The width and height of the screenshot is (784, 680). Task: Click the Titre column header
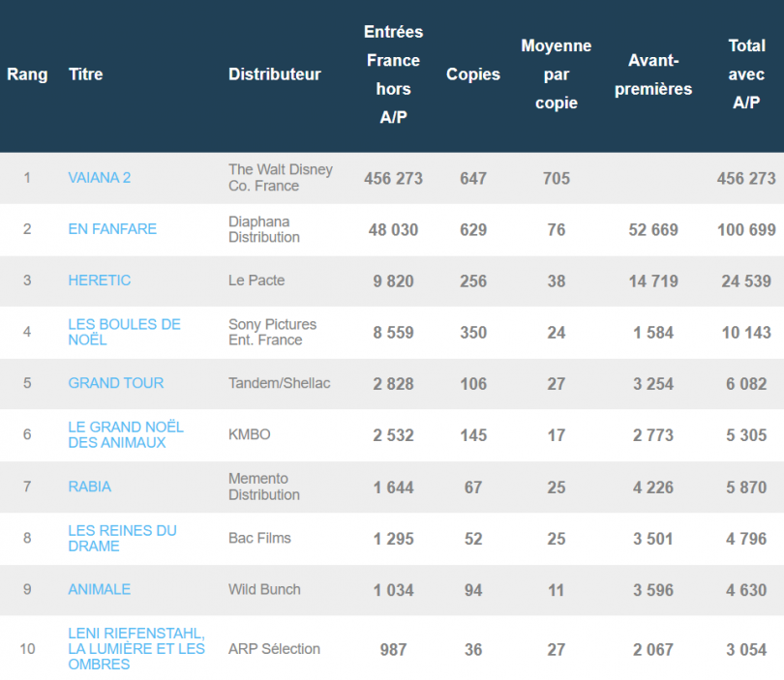86,74
